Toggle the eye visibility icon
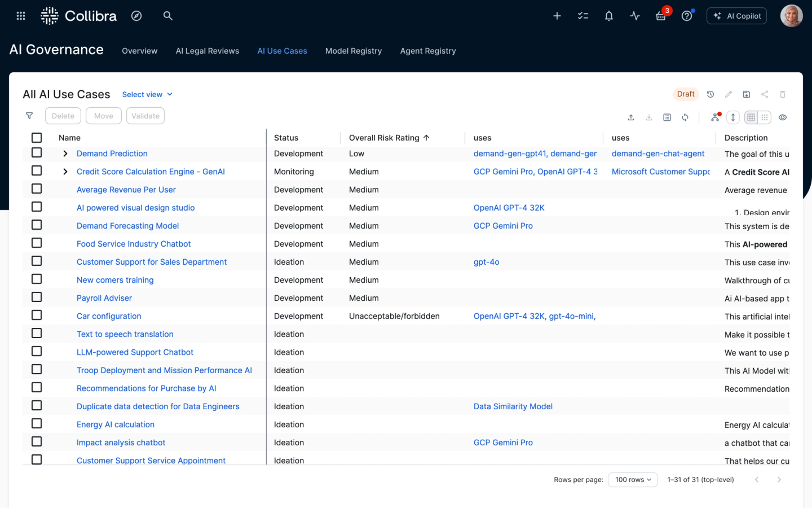 (x=783, y=117)
